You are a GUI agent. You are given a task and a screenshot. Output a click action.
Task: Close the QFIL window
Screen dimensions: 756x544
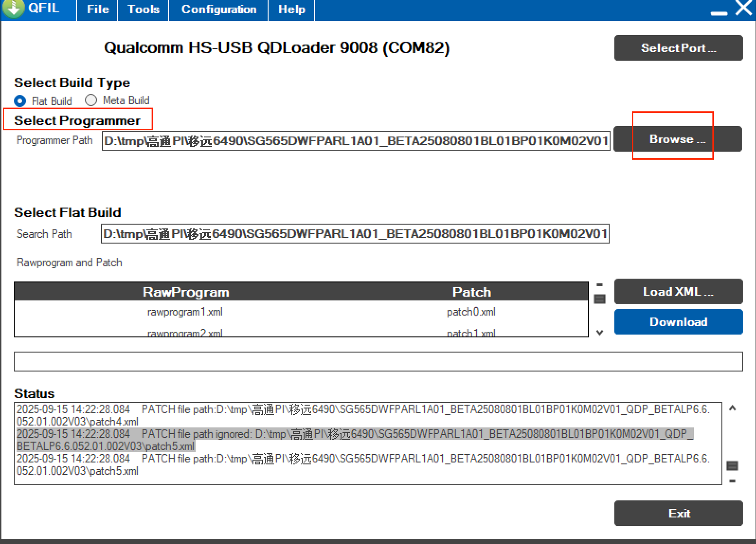pos(743,8)
